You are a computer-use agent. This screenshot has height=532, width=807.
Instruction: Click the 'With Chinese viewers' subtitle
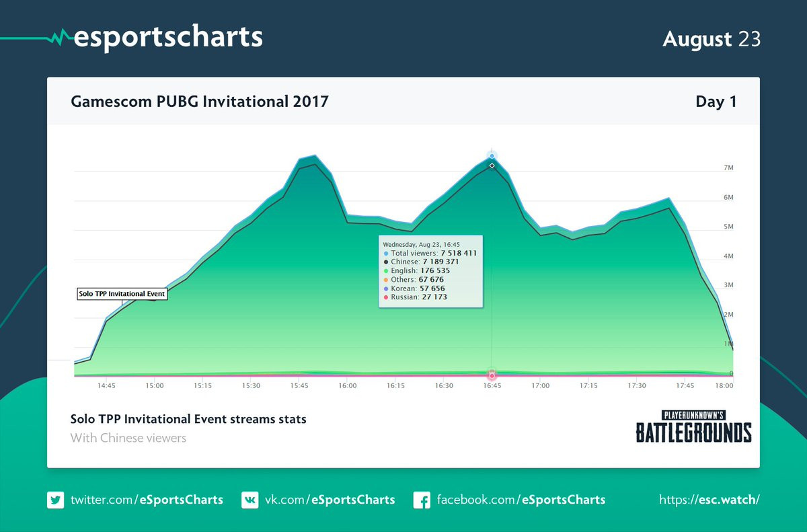click(x=128, y=438)
